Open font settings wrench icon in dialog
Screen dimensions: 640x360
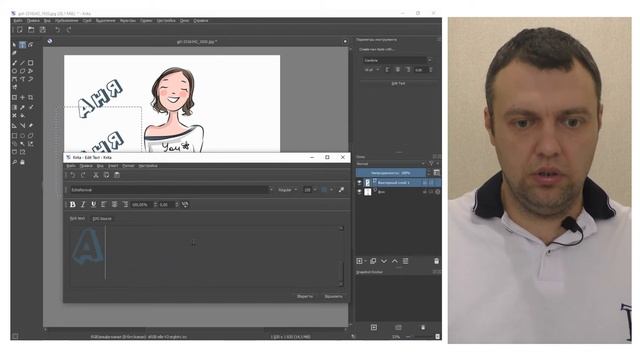pyautogui.click(x=341, y=190)
